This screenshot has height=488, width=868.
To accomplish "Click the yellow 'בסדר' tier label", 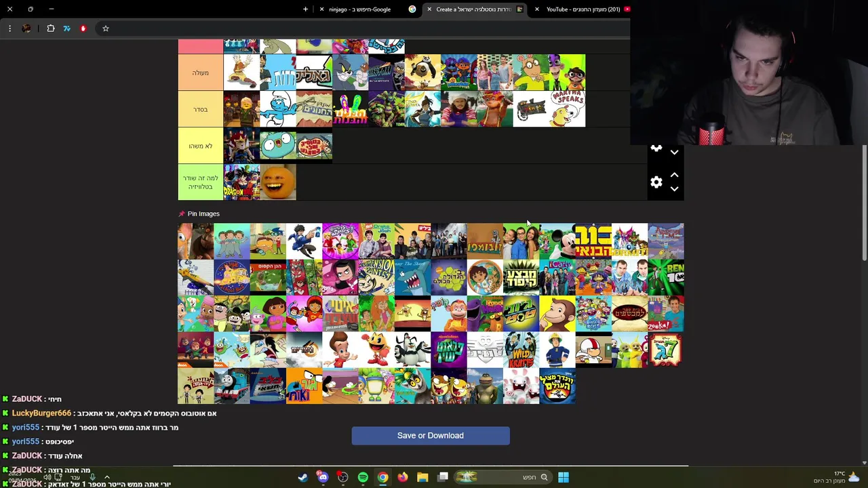I will coord(200,109).
